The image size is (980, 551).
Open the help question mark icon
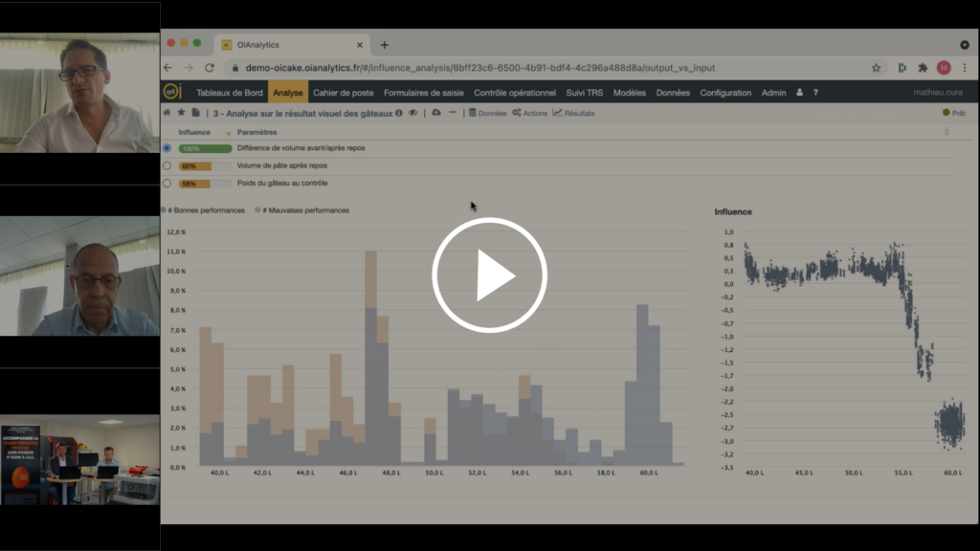coord(815,93)
